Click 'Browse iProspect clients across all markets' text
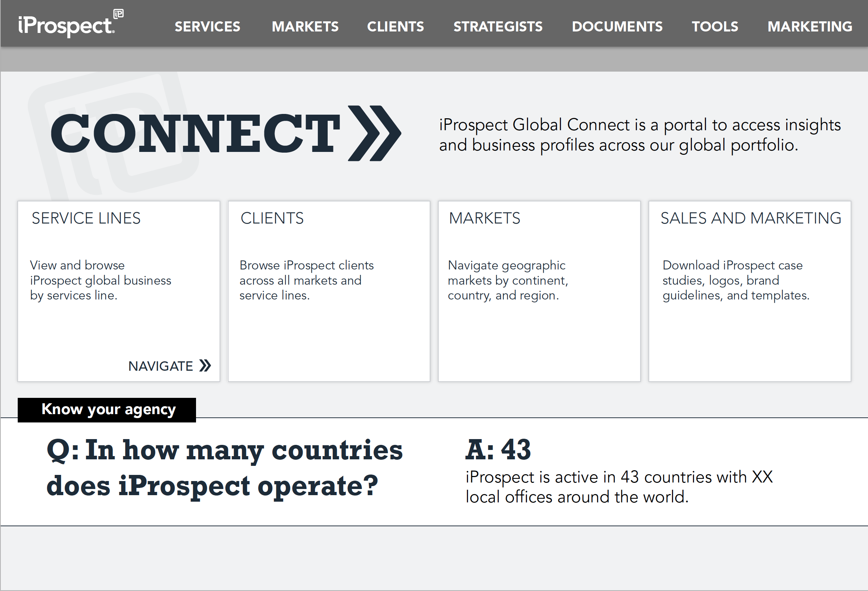The height and width of the screenshot is (591, 868). pyautogui.click(x=307, y=280)
